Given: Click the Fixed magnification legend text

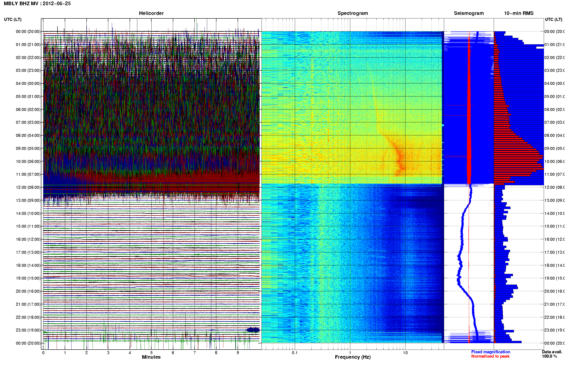Looking at the screenshot, I should tap(491, 352).
